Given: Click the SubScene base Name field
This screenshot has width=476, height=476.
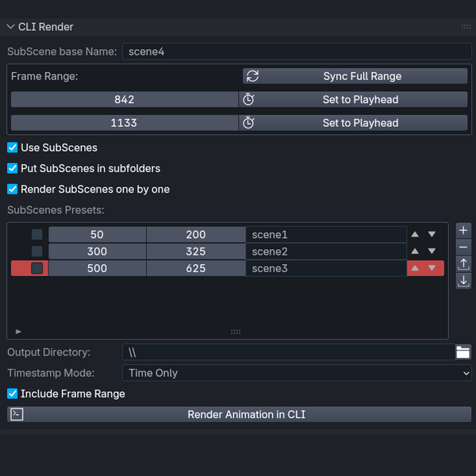Looking at the screenshot, I should (297, 52).
